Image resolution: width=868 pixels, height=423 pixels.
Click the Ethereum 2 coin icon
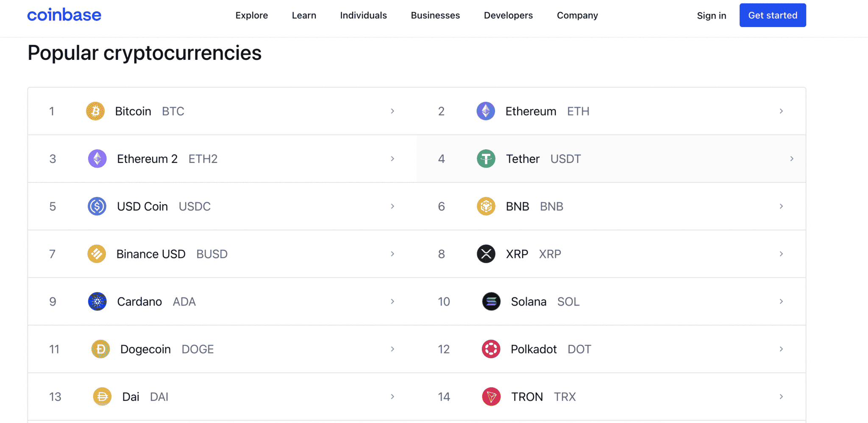coord(97,159)
